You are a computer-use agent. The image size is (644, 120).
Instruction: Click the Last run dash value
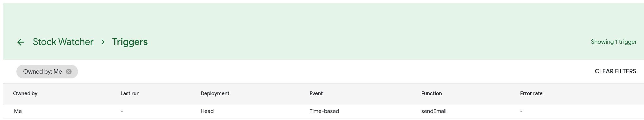122,111
